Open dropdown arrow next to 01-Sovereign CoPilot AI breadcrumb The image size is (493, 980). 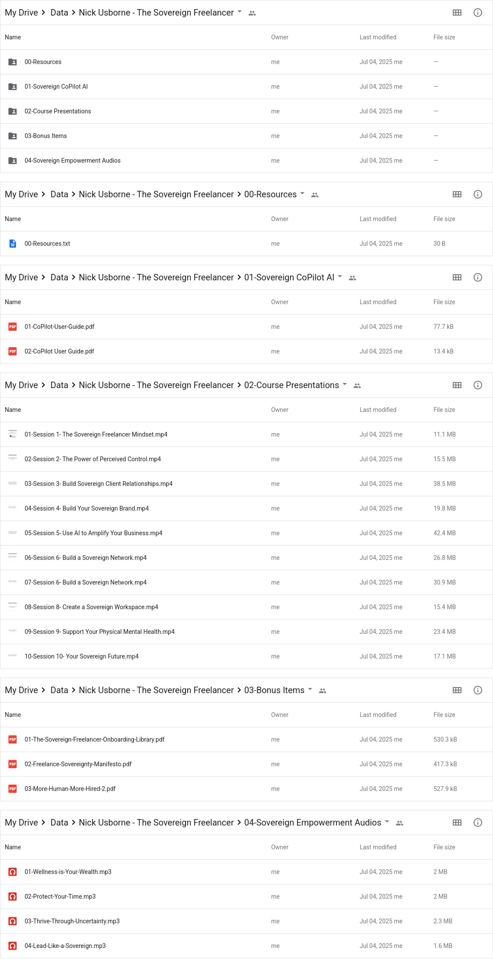pos(340,276)
